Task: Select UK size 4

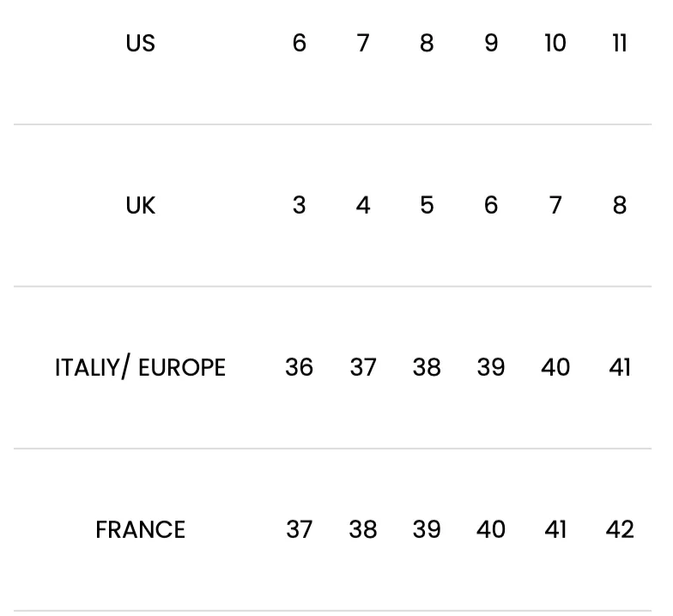Action: point(363,206)
